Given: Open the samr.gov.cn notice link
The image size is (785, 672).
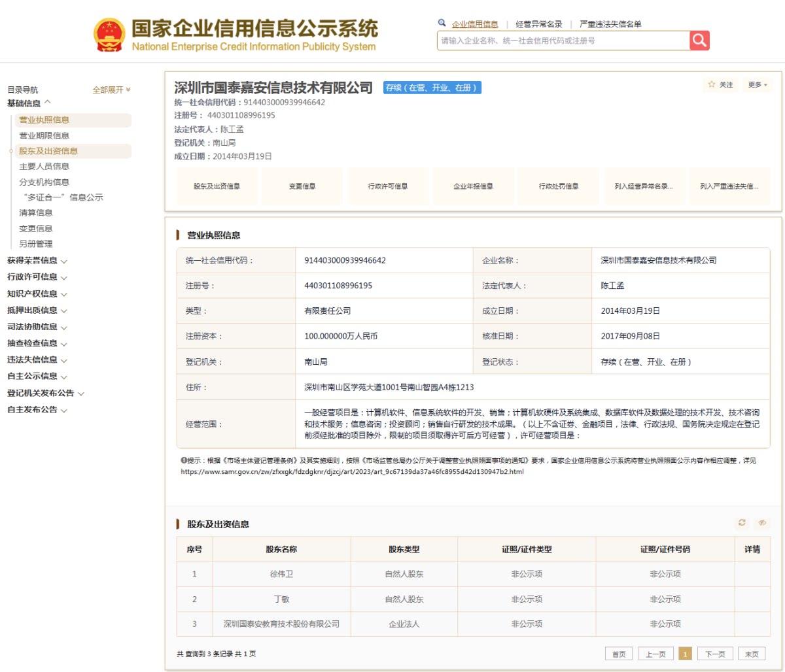Looking at the screenshot, I should pyautogui.click(x=353, y=471).
